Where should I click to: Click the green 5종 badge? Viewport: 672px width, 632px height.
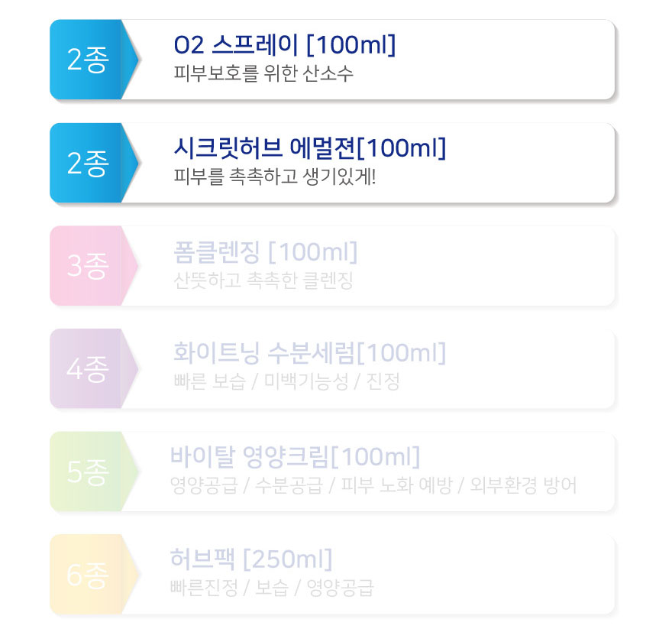[x=88, y=473]
